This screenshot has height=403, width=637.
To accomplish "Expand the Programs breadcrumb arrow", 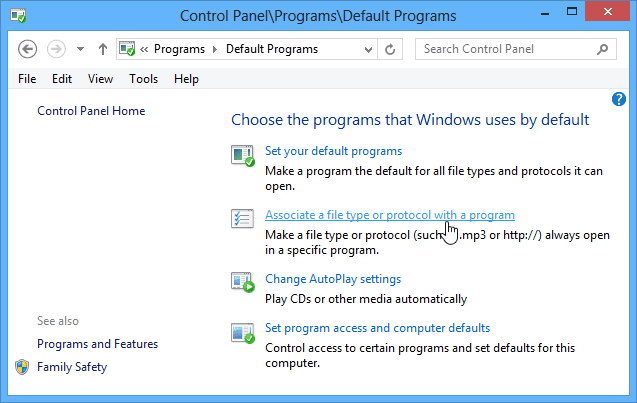I will click(215, 50).
